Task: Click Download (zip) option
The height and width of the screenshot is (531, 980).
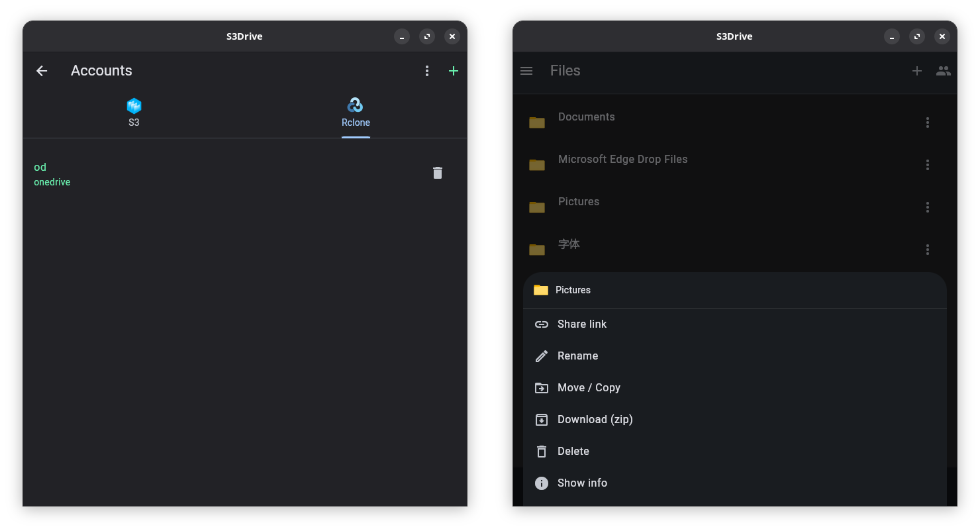Action: point(595,419)
